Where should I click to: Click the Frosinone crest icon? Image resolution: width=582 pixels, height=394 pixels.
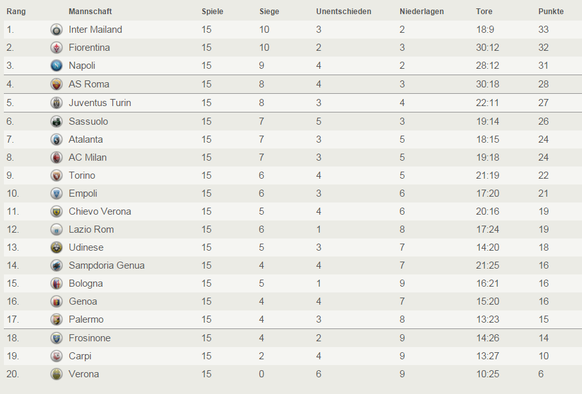[x=56, y=338]
